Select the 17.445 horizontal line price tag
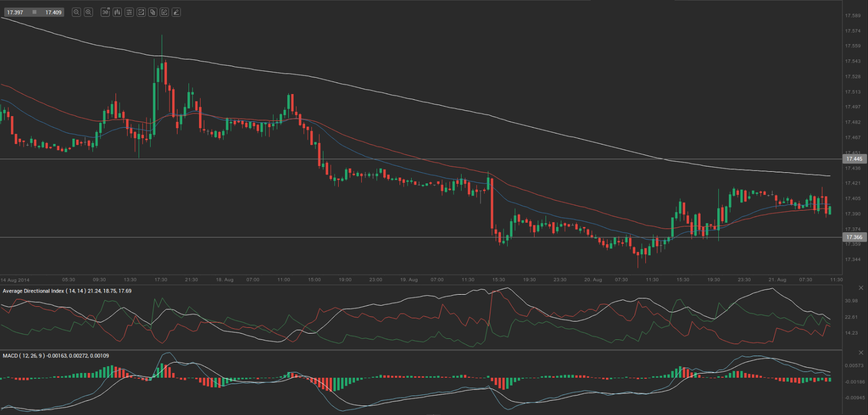This screenshot has height=415, width=868. (x=854, y=159)
